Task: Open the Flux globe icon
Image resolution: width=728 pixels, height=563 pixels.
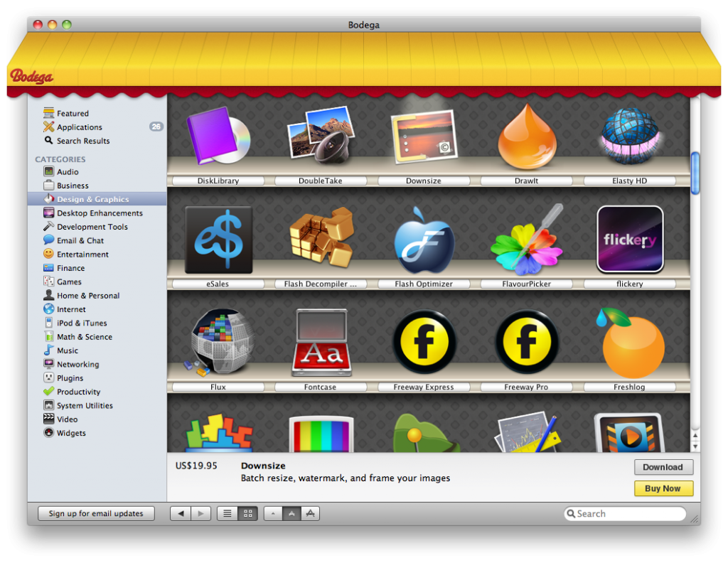Action: pos(219,342)
